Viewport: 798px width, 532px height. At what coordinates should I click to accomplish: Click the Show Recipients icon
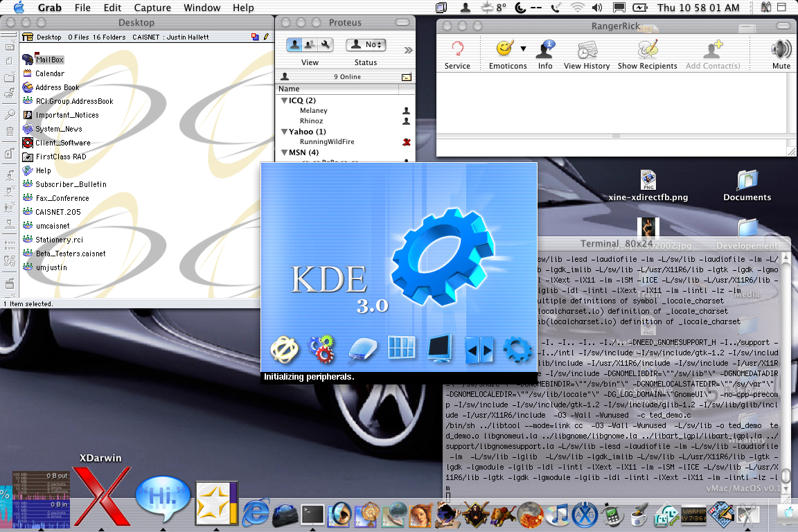point(648,55)
